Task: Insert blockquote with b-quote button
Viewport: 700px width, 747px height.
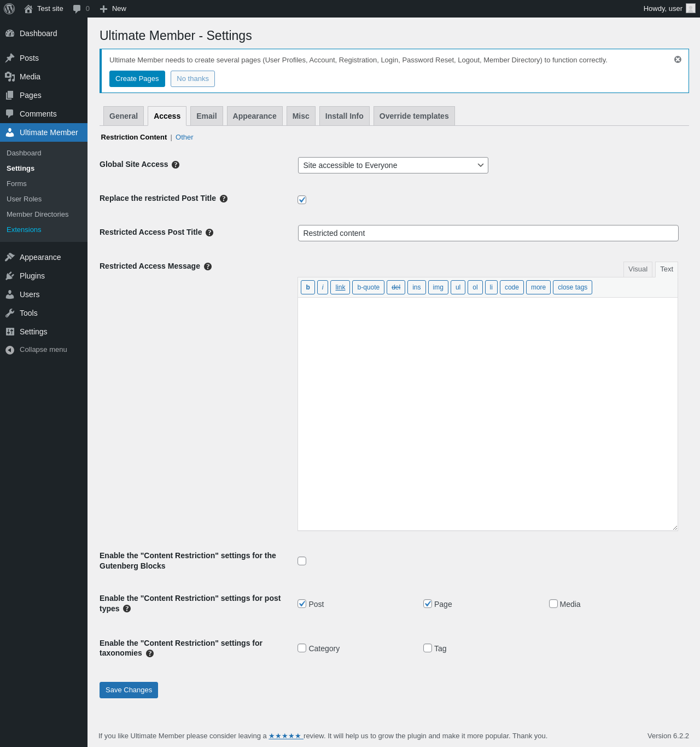Action: coord(368,287)
